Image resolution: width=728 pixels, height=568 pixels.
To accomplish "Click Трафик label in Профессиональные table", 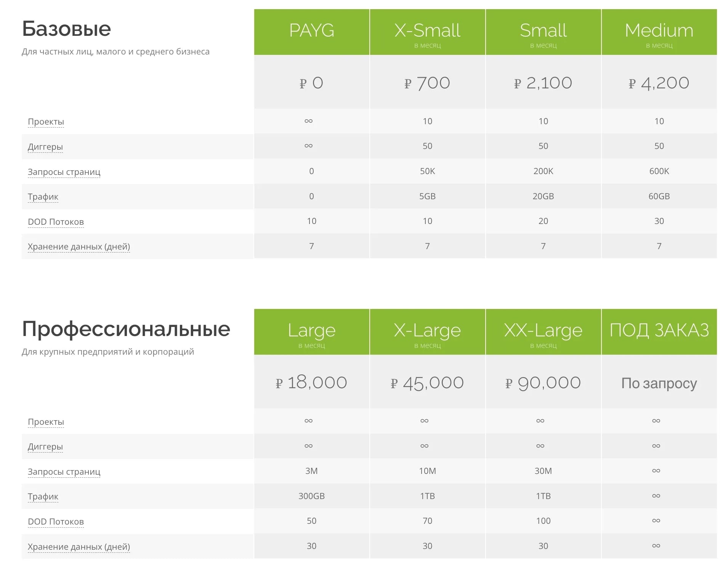I will pos(43,496).
